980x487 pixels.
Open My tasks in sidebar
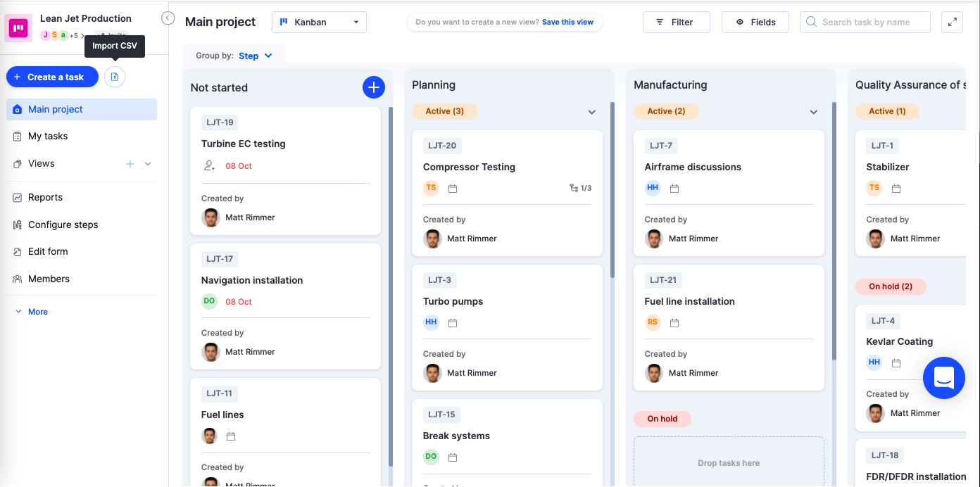pos(82,137)
